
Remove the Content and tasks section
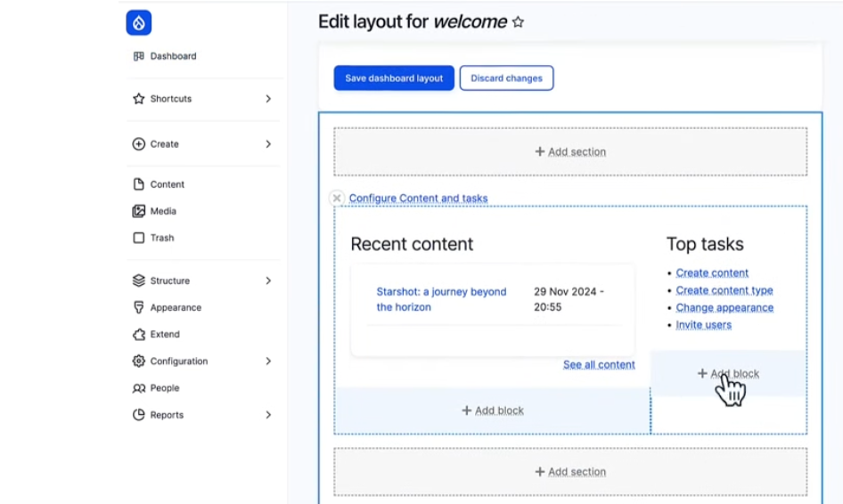tap(337, 199)
